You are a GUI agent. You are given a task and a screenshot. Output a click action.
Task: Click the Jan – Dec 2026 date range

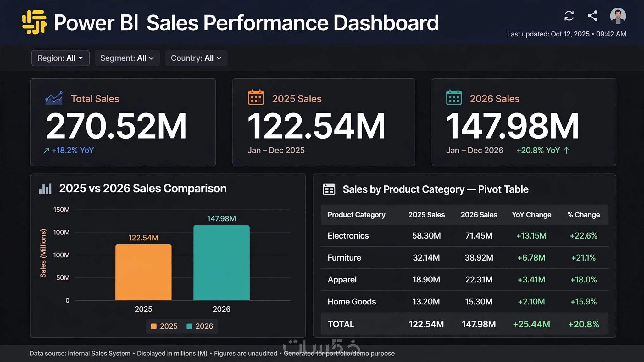(475, 151)
